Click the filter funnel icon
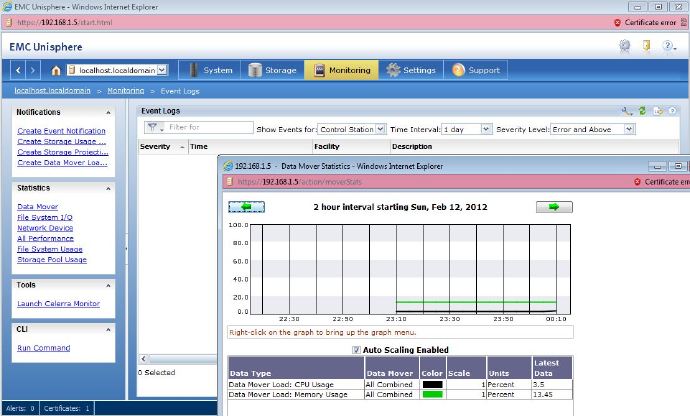 coord(152,127)
